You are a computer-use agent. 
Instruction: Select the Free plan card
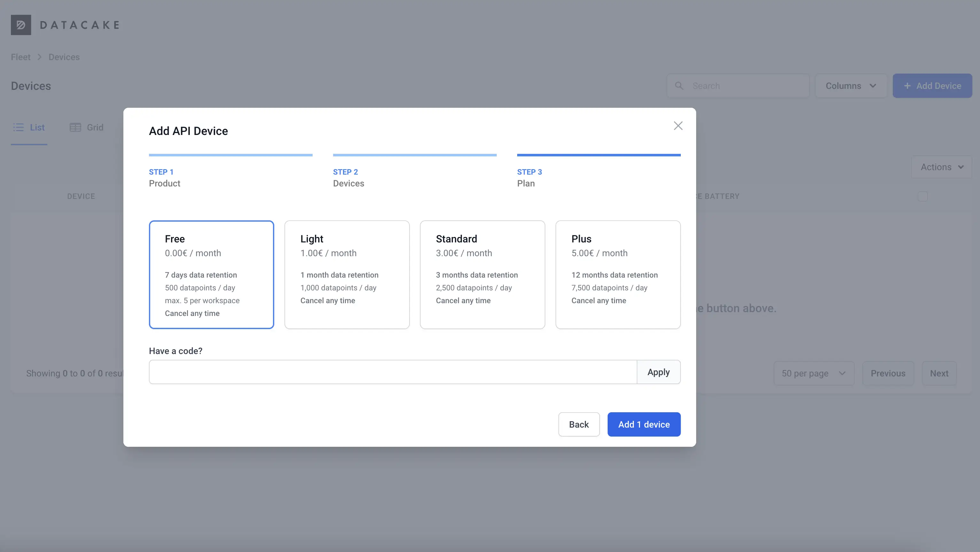(212, 274)
